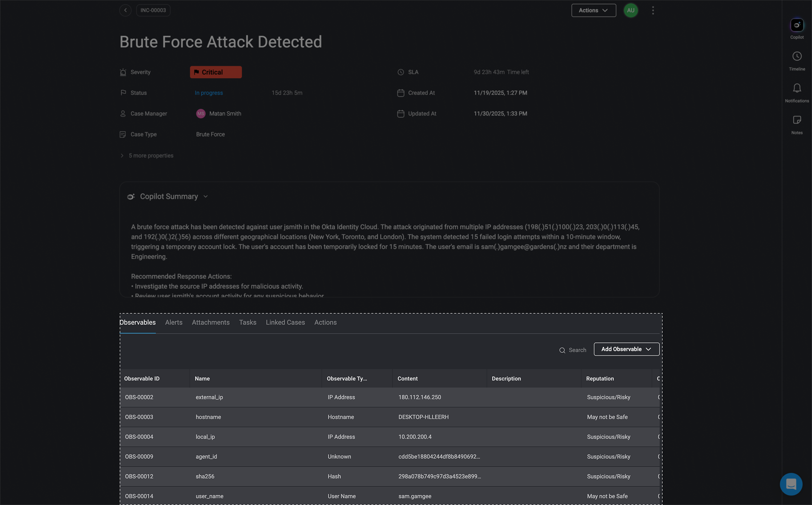Open the Actions dropdown button

tap(593, 10)
